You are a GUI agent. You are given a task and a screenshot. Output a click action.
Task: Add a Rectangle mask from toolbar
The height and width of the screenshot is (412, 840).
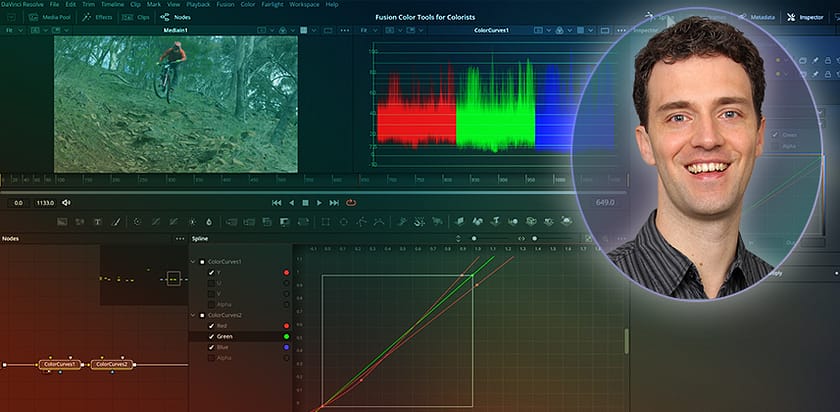pyautogui.click(x=325, y=221)
